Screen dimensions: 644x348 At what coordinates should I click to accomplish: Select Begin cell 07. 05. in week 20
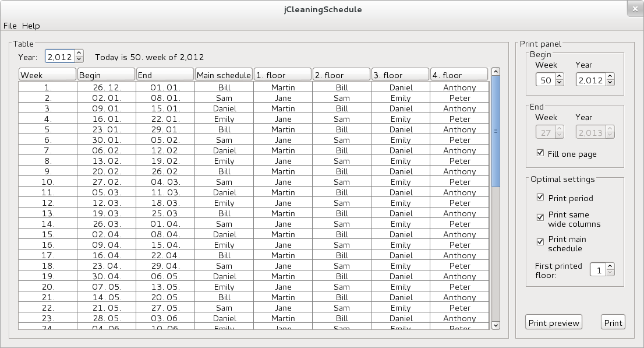pyautogui.click(x=107, y=287)
